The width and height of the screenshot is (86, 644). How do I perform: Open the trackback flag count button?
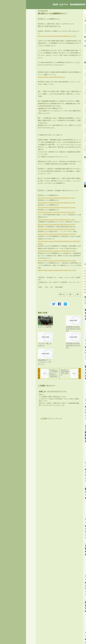(x=78, y=295)
